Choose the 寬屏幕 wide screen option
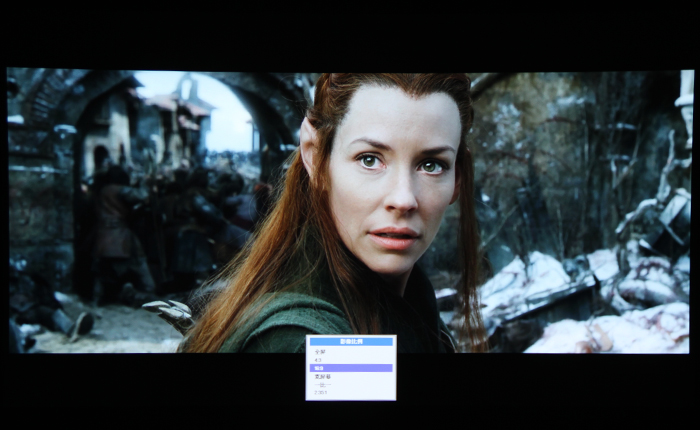The width and height of the screenshot is (700, 430). point(322,376)
